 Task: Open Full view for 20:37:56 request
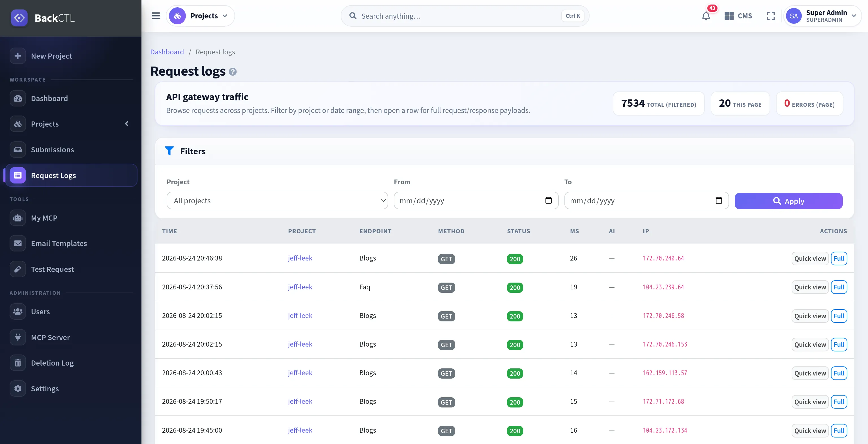(839, 287)
